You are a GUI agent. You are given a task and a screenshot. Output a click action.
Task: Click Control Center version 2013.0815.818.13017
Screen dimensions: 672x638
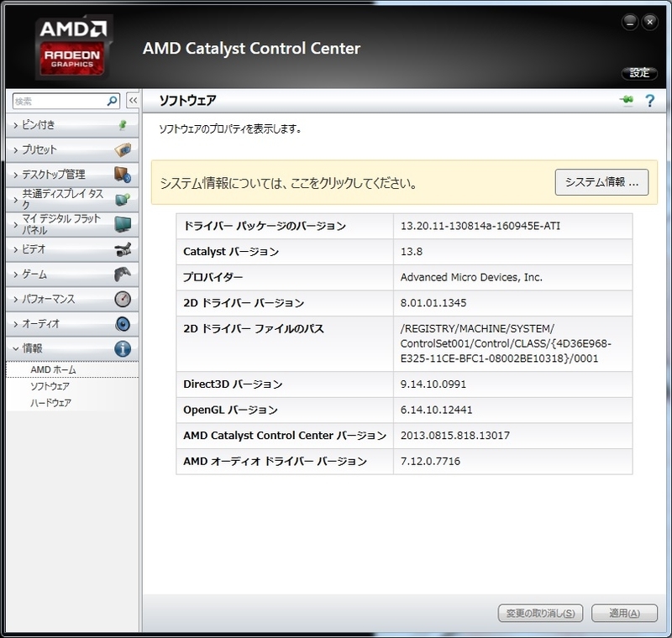pyautogui.click(x=455, y=436)
